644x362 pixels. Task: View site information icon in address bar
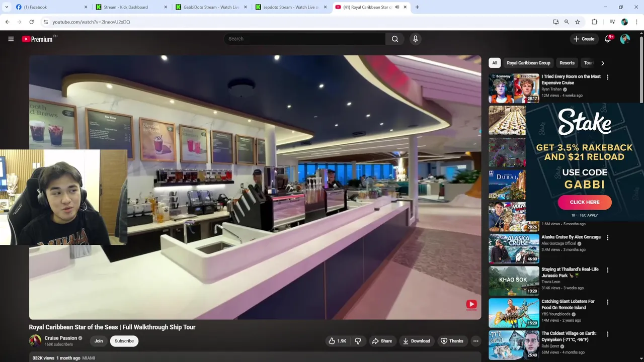click(x=45, y=22)
